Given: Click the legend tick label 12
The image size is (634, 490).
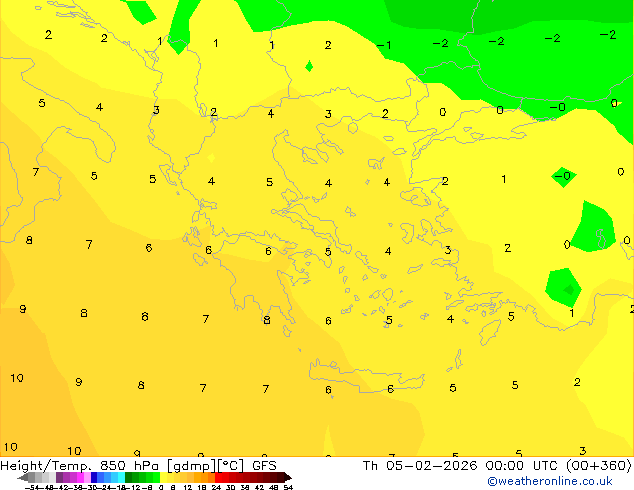Looking at the screenshot, I should 188,487.
